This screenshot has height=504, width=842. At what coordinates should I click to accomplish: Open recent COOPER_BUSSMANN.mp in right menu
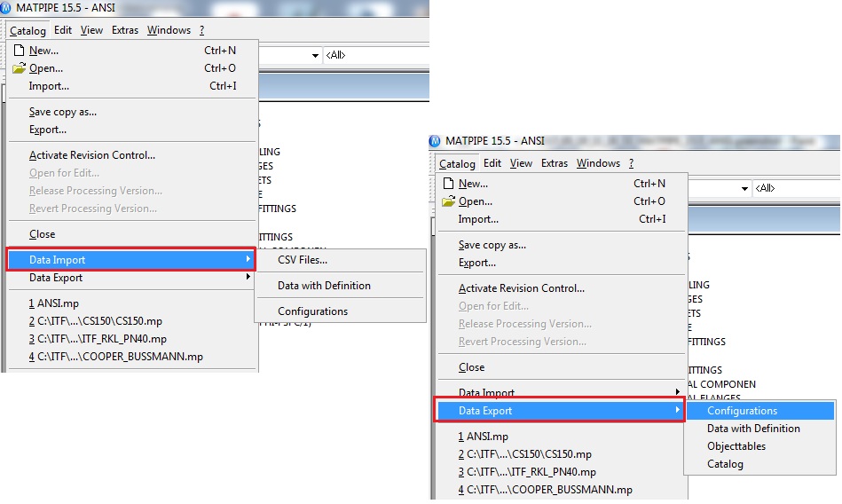tap(562, 490)
